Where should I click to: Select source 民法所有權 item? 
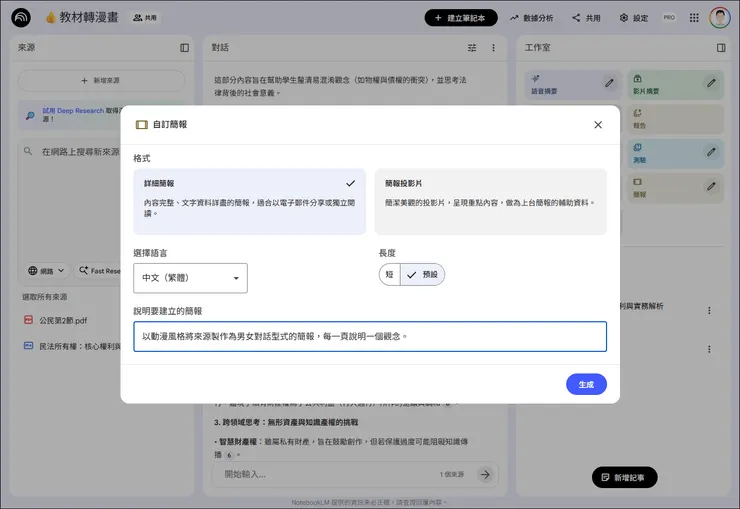point(79,346)
